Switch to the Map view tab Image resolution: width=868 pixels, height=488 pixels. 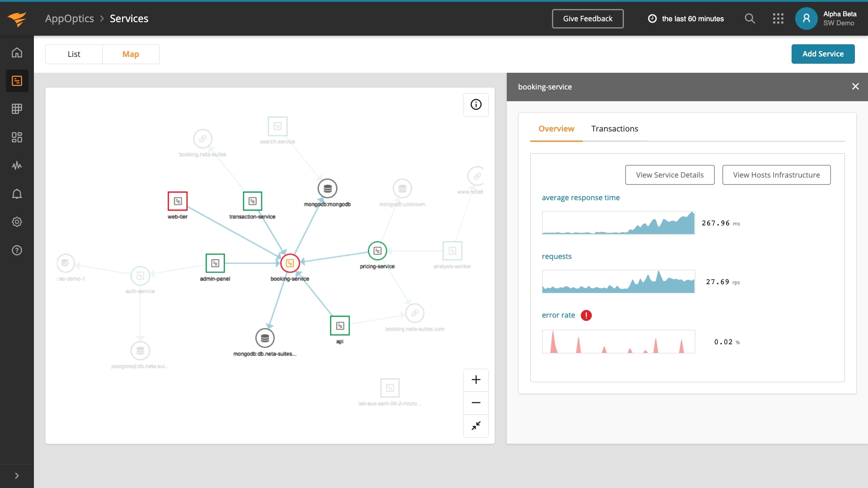[x=131, y=54]
